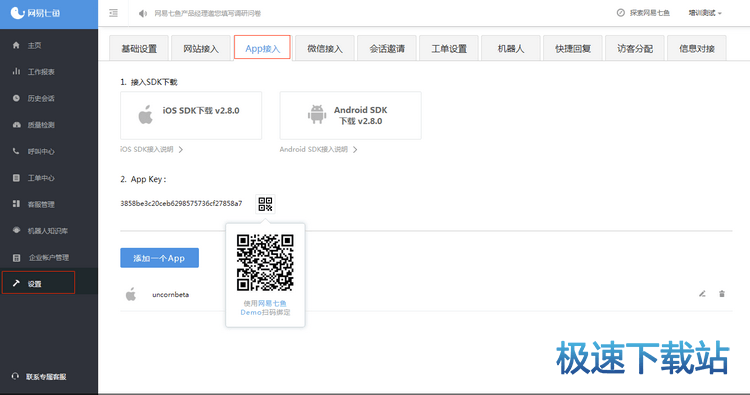Open the 网易七鱼 Demo link in QR popup

point(264,307)
